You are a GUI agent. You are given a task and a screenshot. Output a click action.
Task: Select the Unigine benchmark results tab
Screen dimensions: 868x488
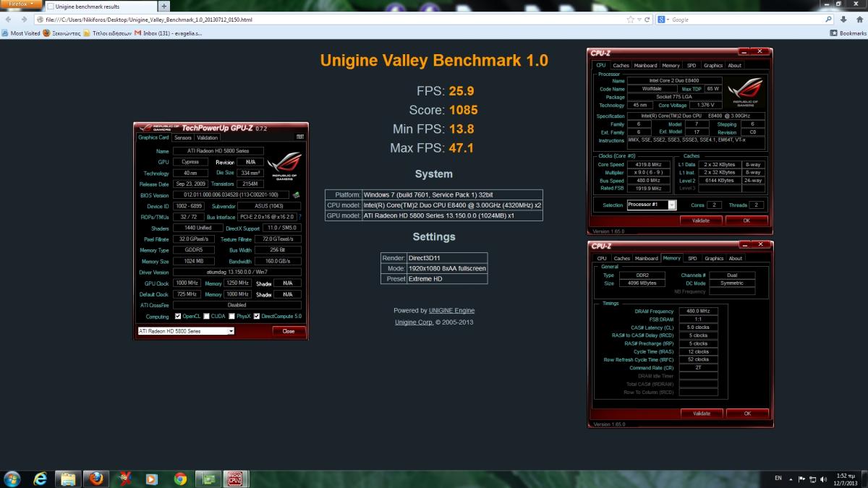coord(100,7)
